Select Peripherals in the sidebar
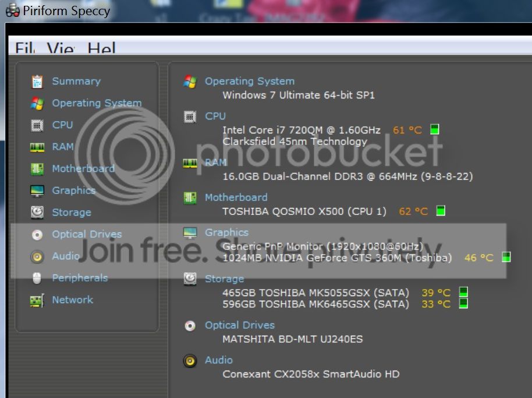 (x=80, y=278)
